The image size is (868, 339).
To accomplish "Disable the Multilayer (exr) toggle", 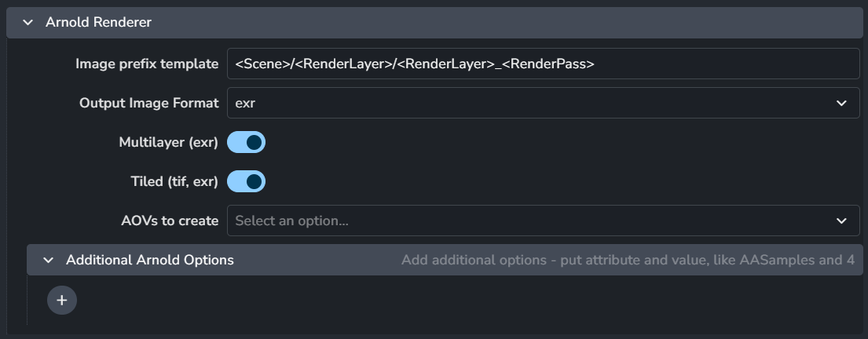I will click(x=247, y=143).
